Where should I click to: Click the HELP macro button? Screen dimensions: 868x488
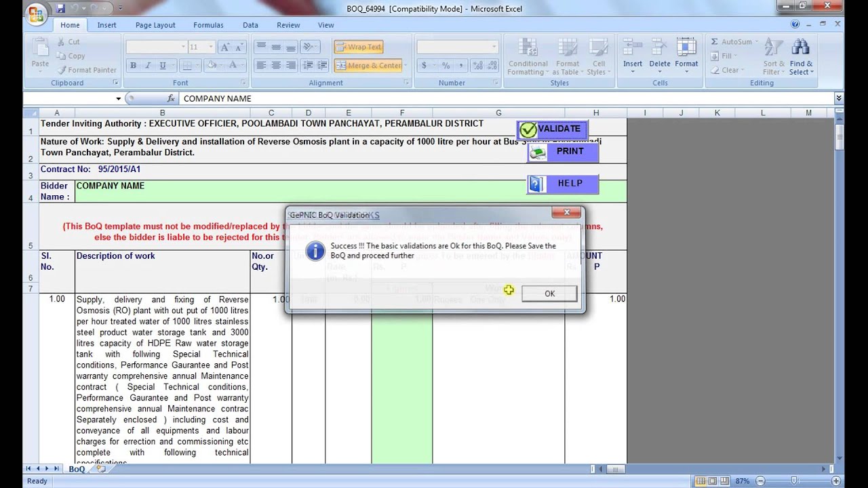[x=563, y=184]
